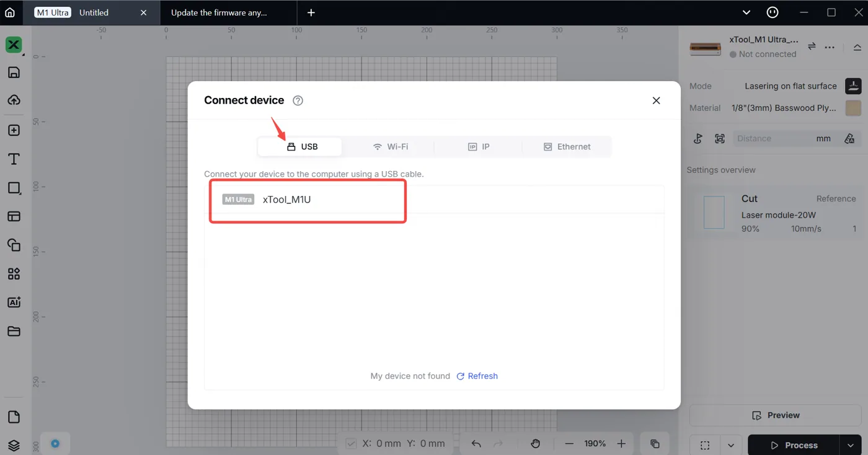Click the xTool M1 Ultra device thumbnail

(x=706, y=49)
